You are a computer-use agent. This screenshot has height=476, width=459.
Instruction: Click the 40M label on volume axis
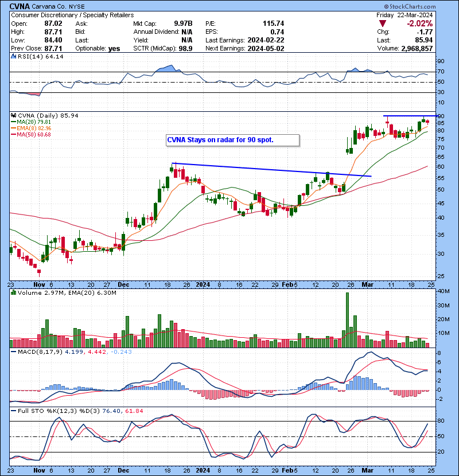444,291
